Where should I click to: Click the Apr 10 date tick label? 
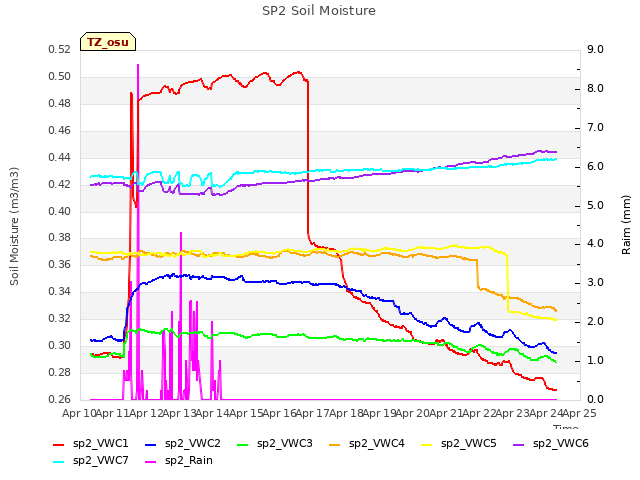[79, 413]
